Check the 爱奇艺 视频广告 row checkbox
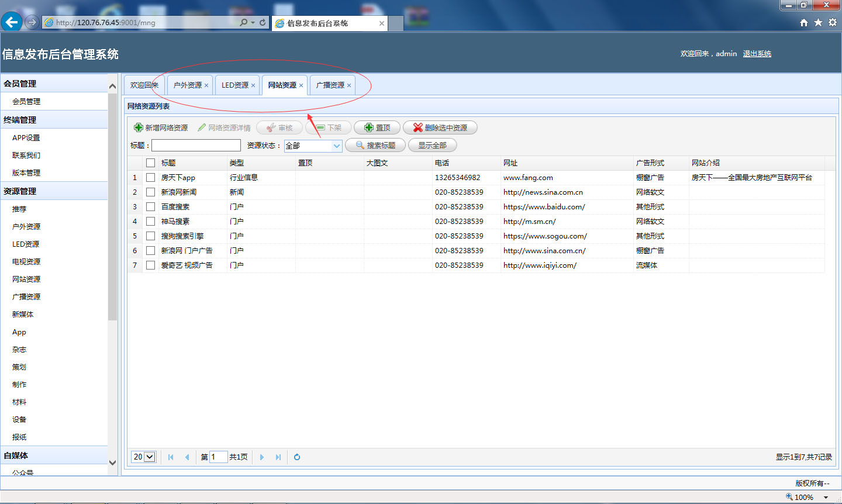The height and width of the screenshot is (504, 842). coord(150,265)
